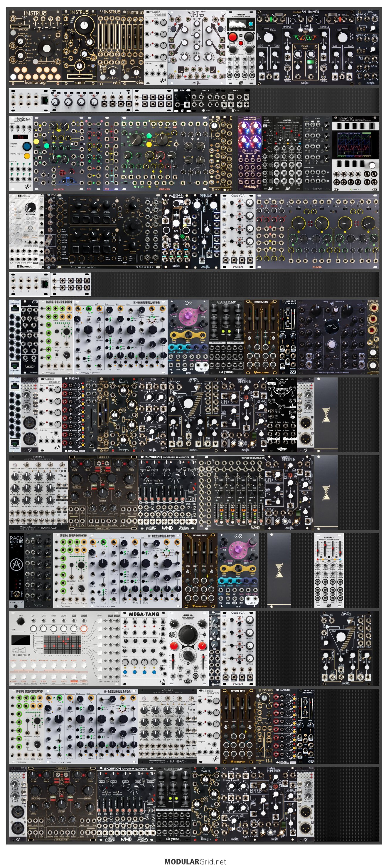Click the large FREQ knob on Spectraphon side B
The image size is (391, 868).
pos(342,37)
